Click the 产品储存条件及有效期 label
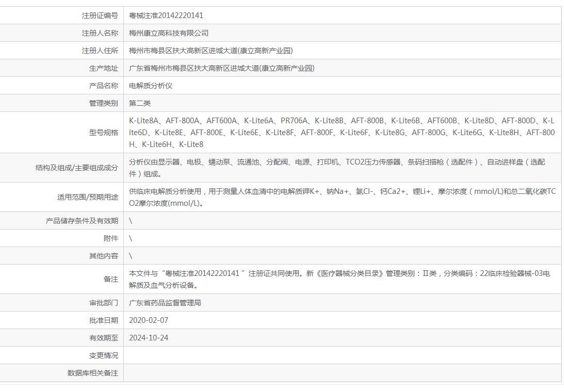The width and height of the screenshot is (564, 392). pyautogui.click(x=82, y=221)
